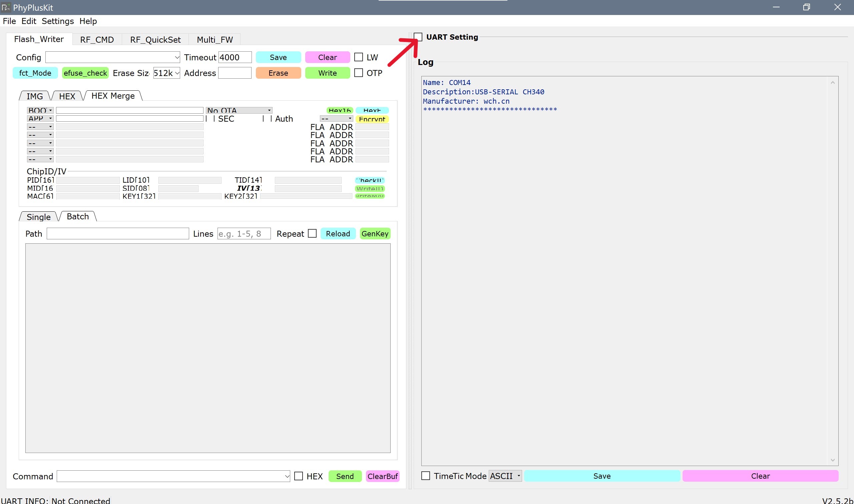Open the File menu
This screenshot has width=854, height=504.
[x=9, y=21]
